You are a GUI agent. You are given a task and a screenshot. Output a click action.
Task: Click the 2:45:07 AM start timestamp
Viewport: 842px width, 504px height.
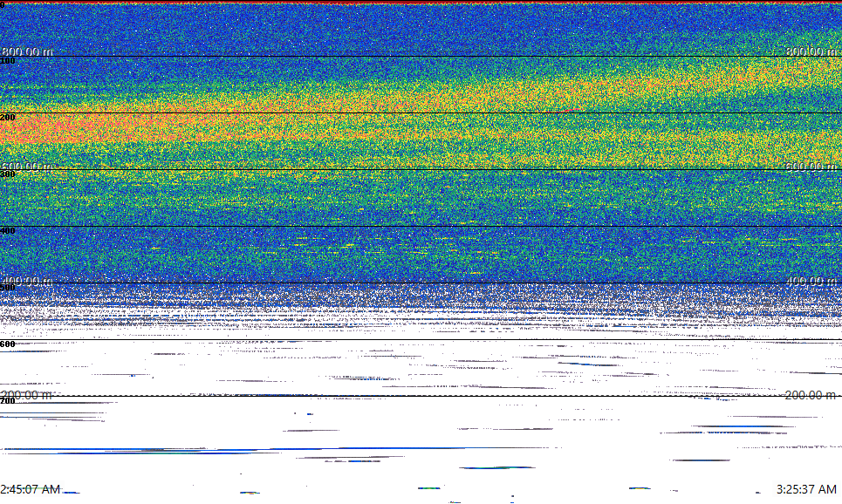(30, 489)
